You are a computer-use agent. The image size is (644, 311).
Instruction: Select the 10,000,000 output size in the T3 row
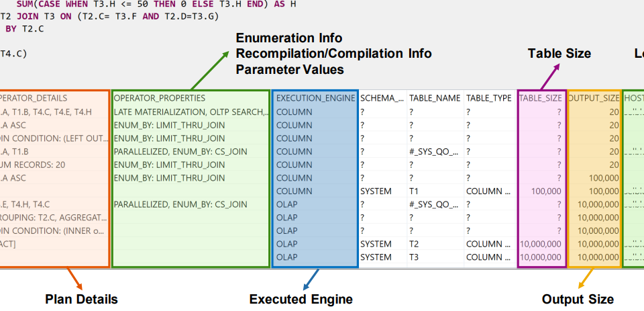click(x=598, y=257)
